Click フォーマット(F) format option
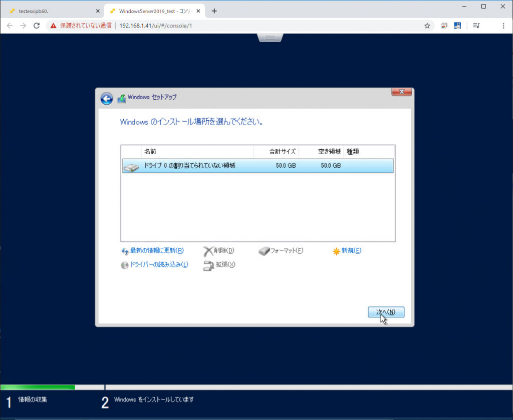This screenshot has width=513, height=420. click(x=287, y=251)
